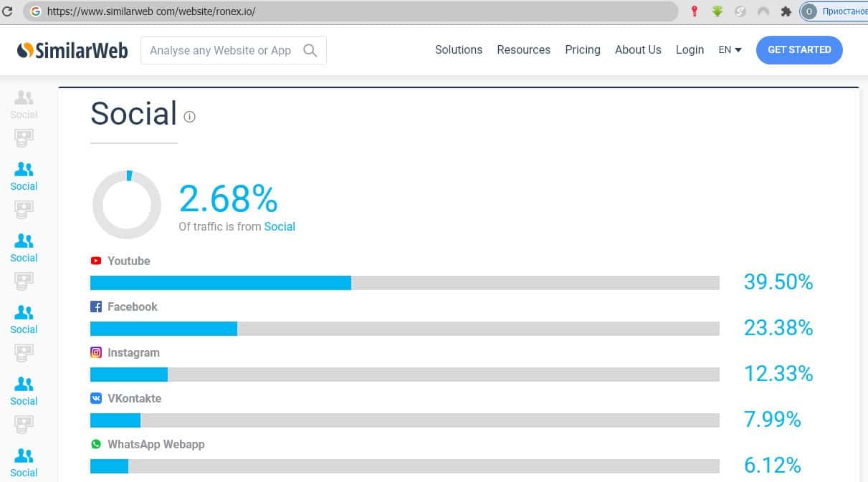Click the SimilarWeb logo
Viewport: 868px width, 482px height.
pyautogui.click(x=72, y=50)
